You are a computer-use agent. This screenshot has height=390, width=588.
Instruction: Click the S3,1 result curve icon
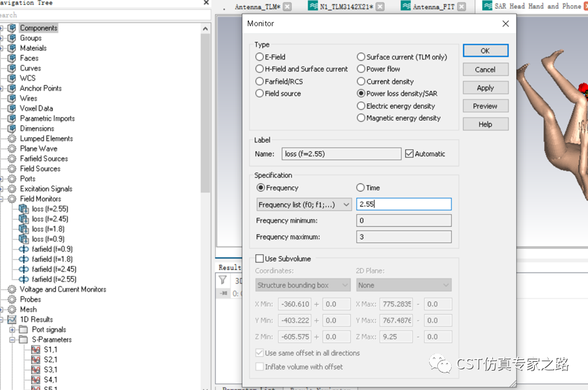(x=36, y=370)
